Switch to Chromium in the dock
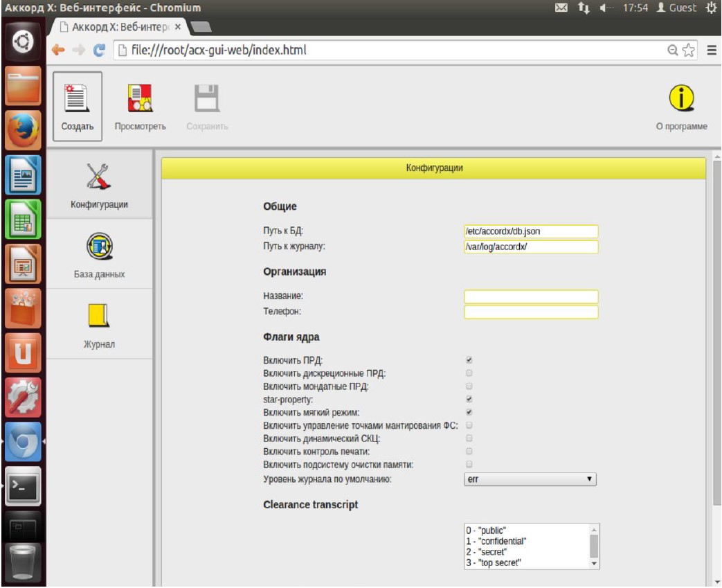This screenshot has height=588, width=722. pyautogui.click(x=23, y=442)
